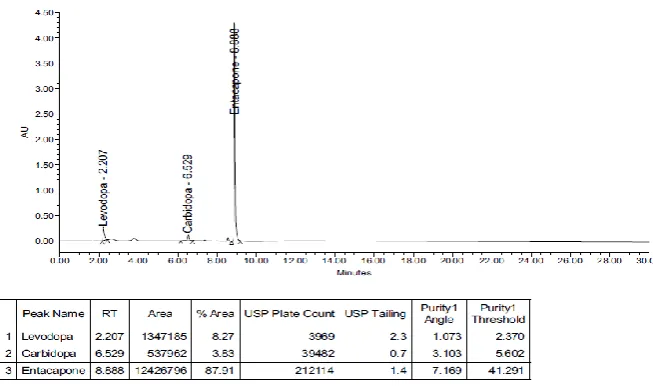Select Levodopa's USP Plate Count cell

(322, 336)
